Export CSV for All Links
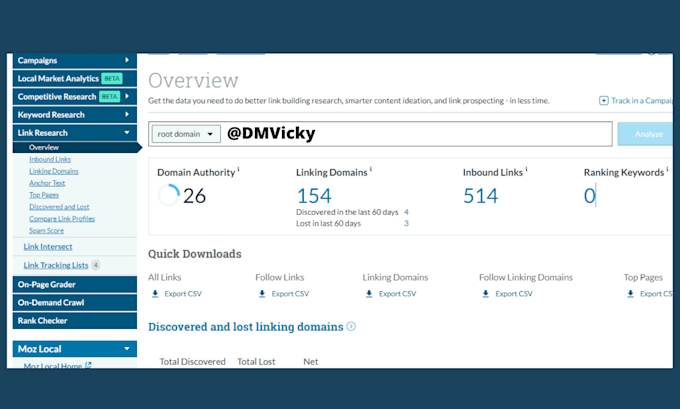The image size is (680, 409). point(183,294)
